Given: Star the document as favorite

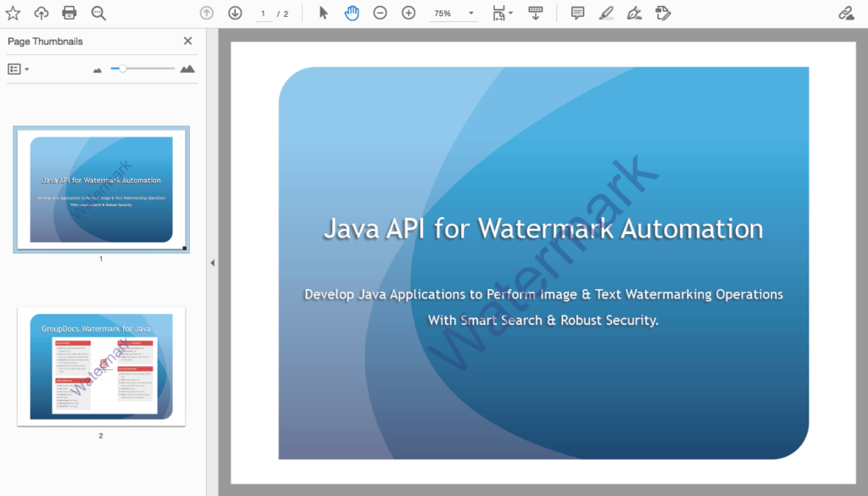Looking at the screenshot, I should click(15, 13).
